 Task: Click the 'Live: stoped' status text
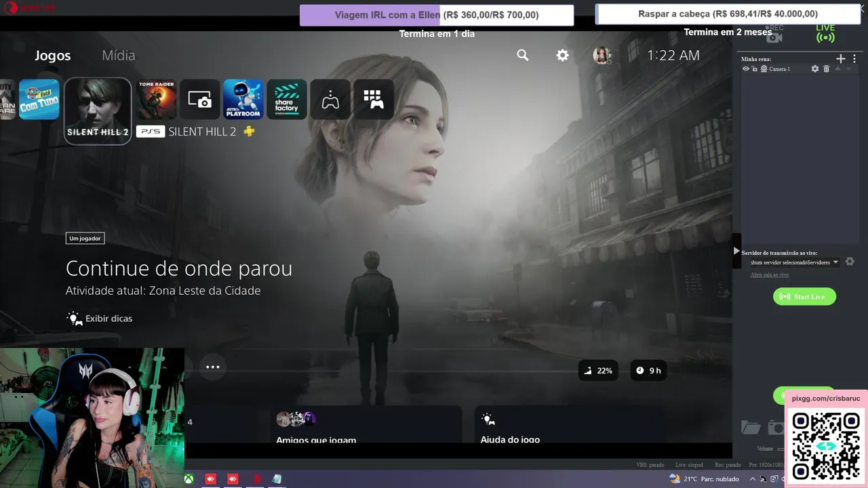tap(689, 465)
